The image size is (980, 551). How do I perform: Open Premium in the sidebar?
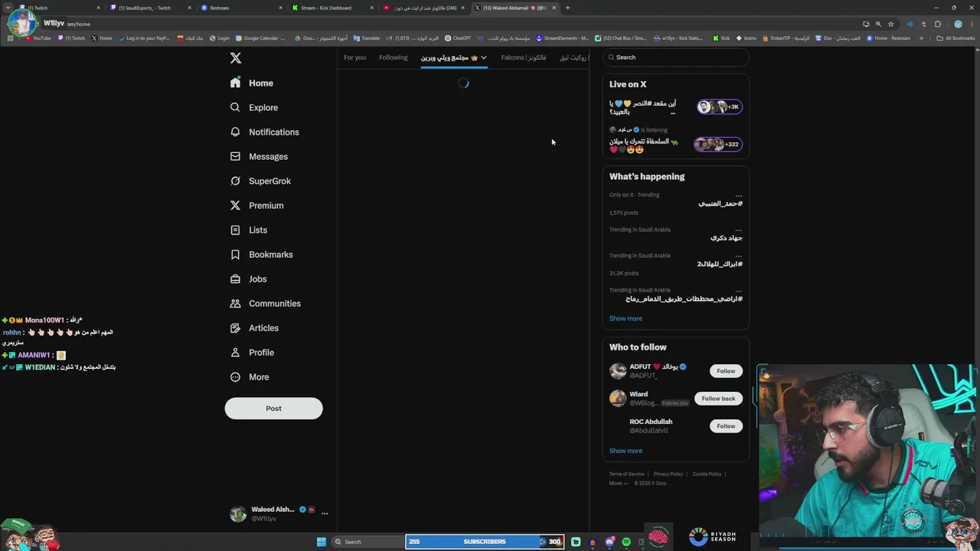[x=256, y=205]
